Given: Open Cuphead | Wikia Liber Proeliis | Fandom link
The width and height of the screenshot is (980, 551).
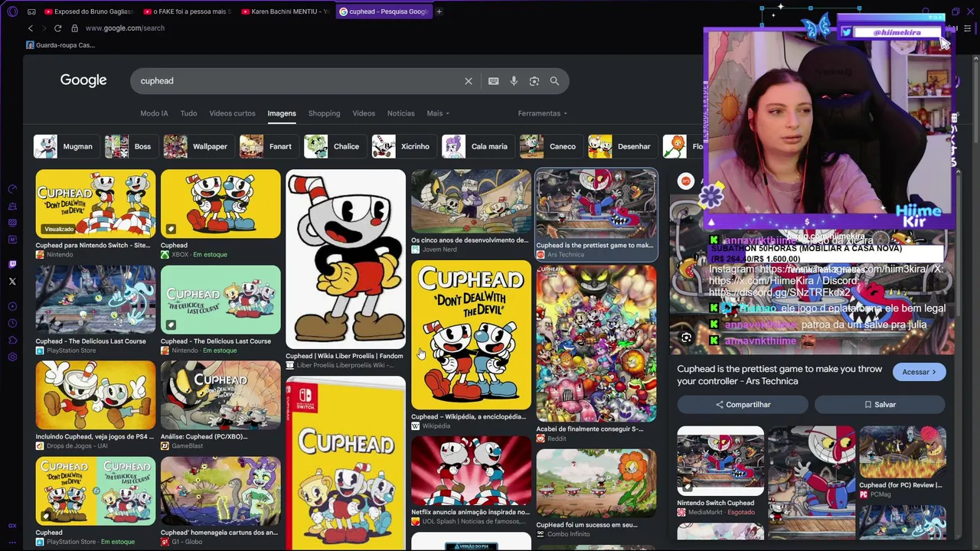Looking at the screenshot, I should [x=345, y=356].
